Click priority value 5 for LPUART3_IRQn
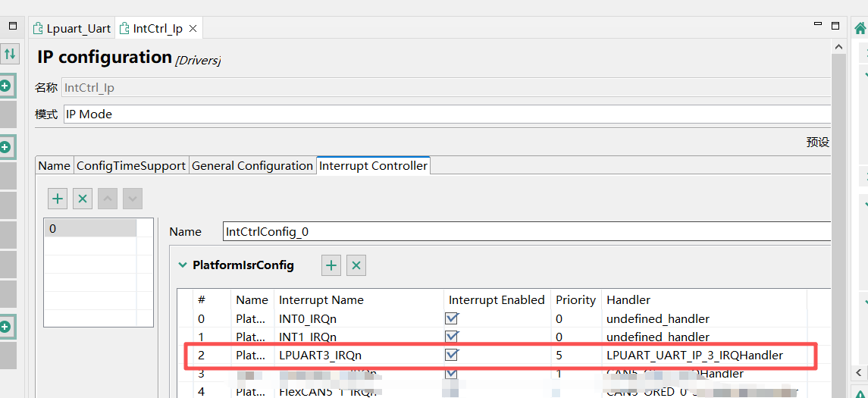The height and width of the screenshot is (398, 868). pyautogui.click(x=560, y=356)
